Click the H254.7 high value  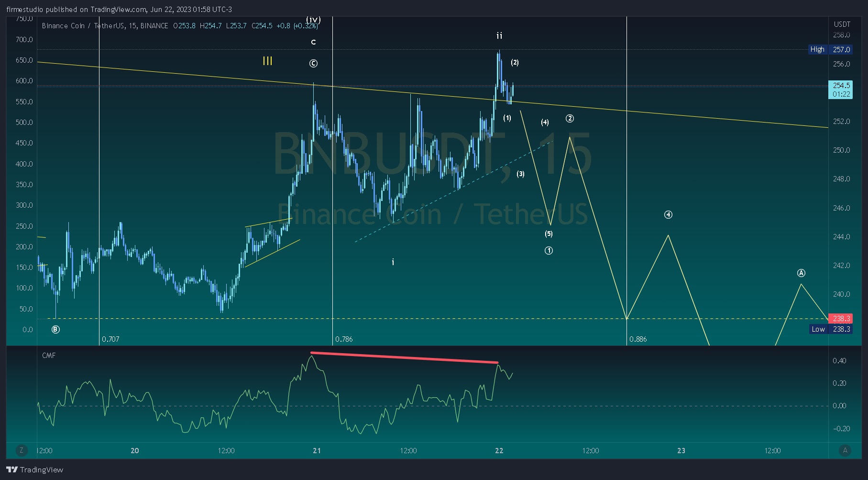click(x=210, y=26)
